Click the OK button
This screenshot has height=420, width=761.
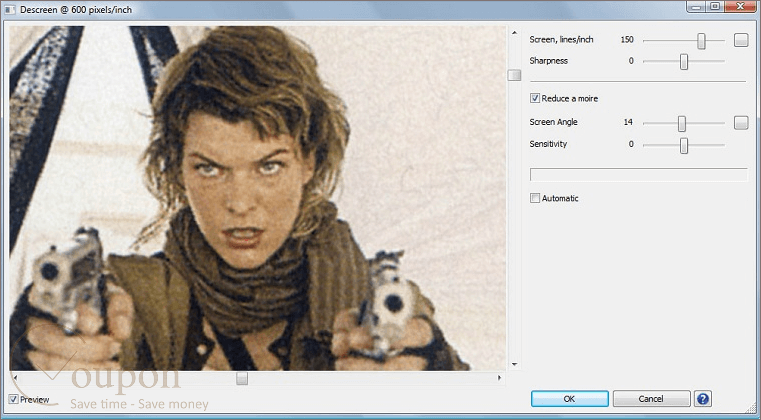(x=569, y=399)
